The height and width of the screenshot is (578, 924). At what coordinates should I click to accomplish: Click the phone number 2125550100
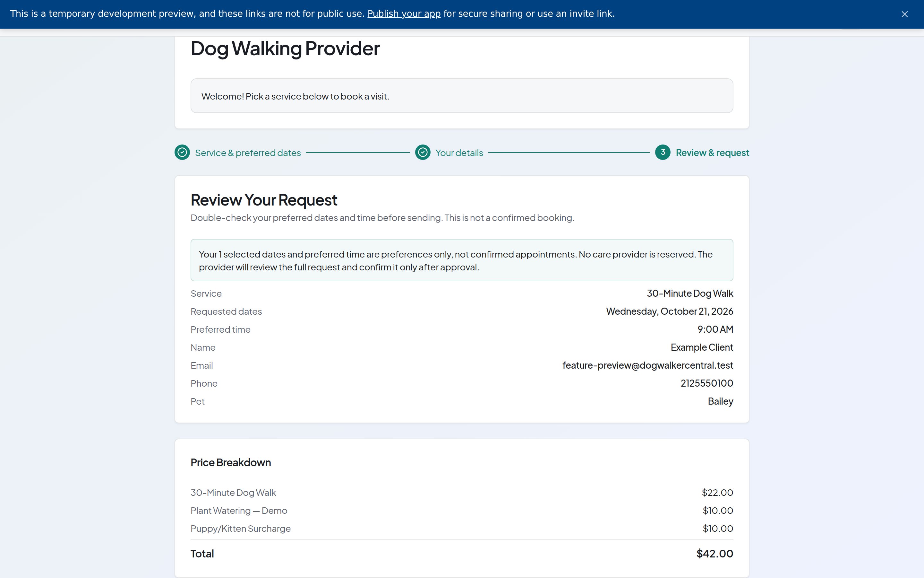coord(706,383)
